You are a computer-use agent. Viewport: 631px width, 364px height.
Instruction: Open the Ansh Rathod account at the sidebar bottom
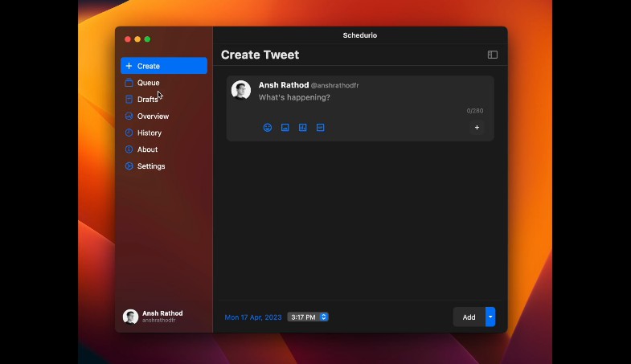tap(153, 317)
